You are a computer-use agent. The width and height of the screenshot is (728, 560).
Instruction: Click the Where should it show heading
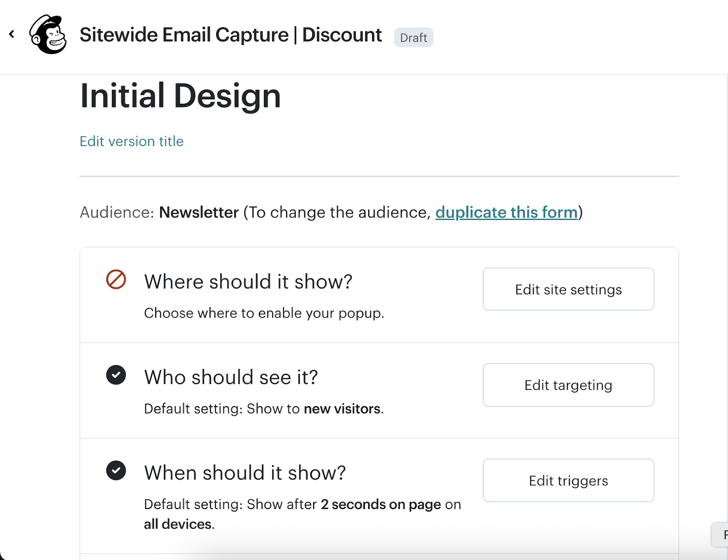[248, 282]
